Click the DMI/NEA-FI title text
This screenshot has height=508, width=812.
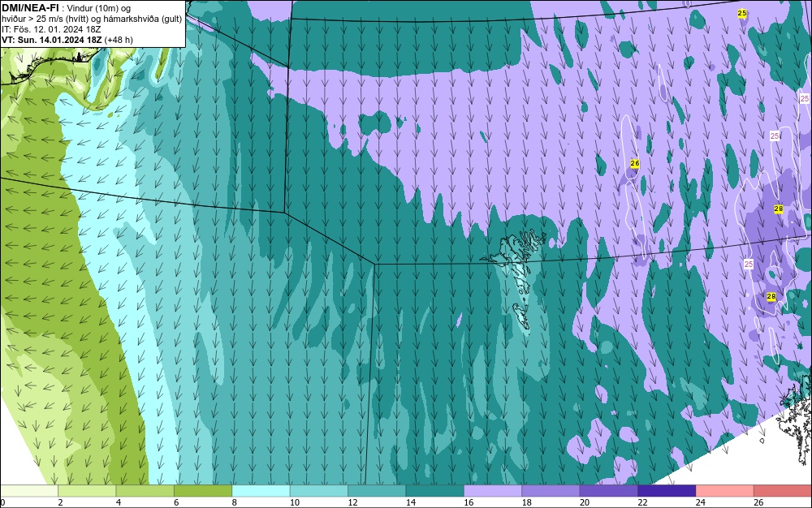coord(30,8)
